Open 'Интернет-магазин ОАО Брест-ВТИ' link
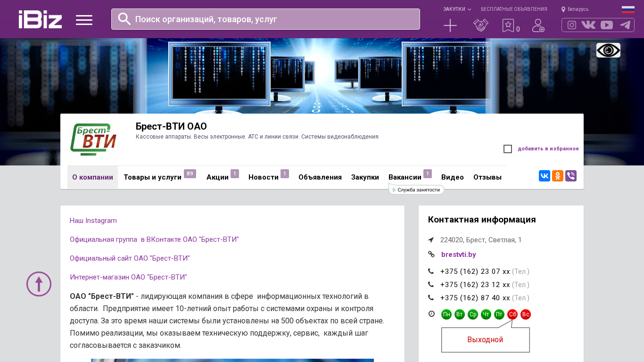644x362 pixels. point(128,277)
